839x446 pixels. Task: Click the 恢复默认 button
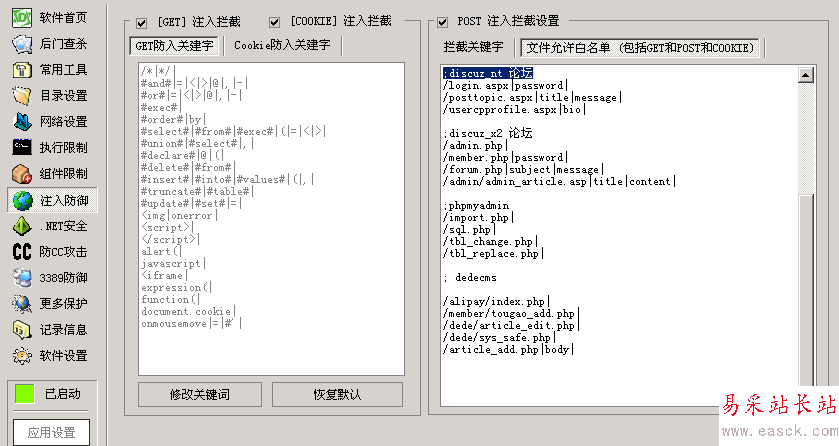pyautogui.click(x=338, y=395)
